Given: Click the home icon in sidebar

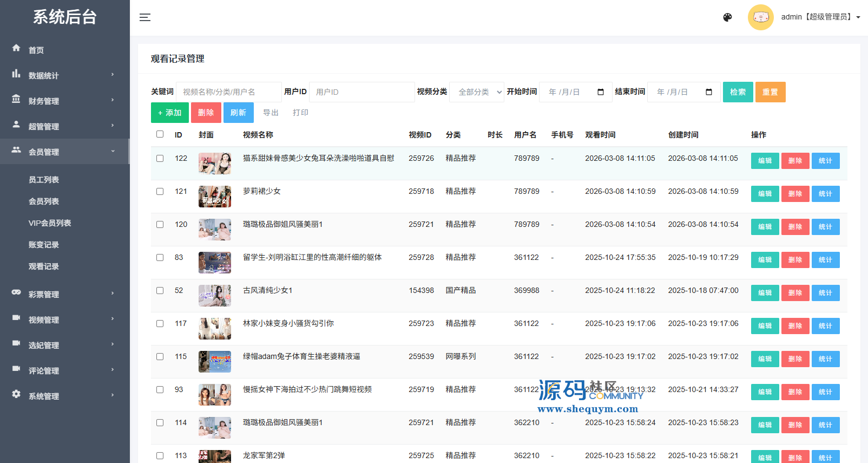Looking at the screenshot, I should tap(16, 48).
